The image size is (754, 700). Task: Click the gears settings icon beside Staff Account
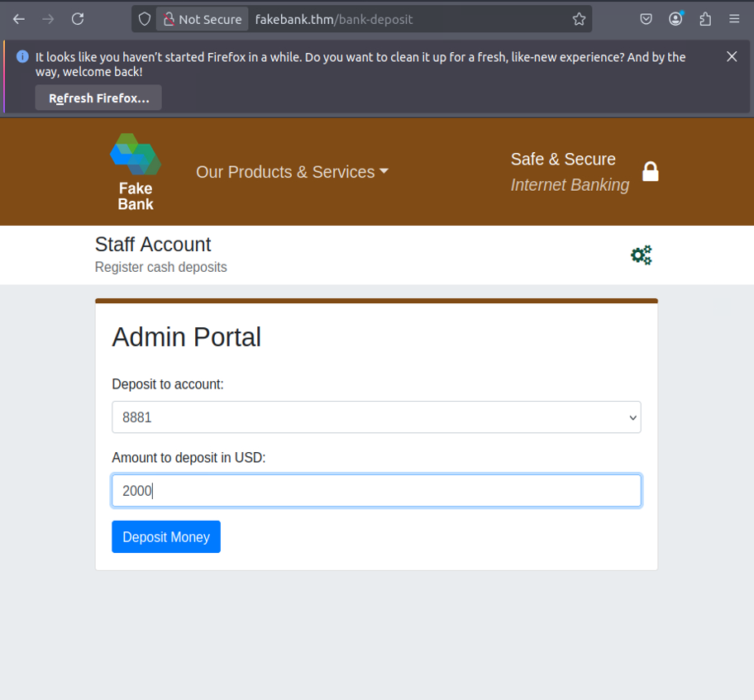pyautogui.click(x=642, y=255)
